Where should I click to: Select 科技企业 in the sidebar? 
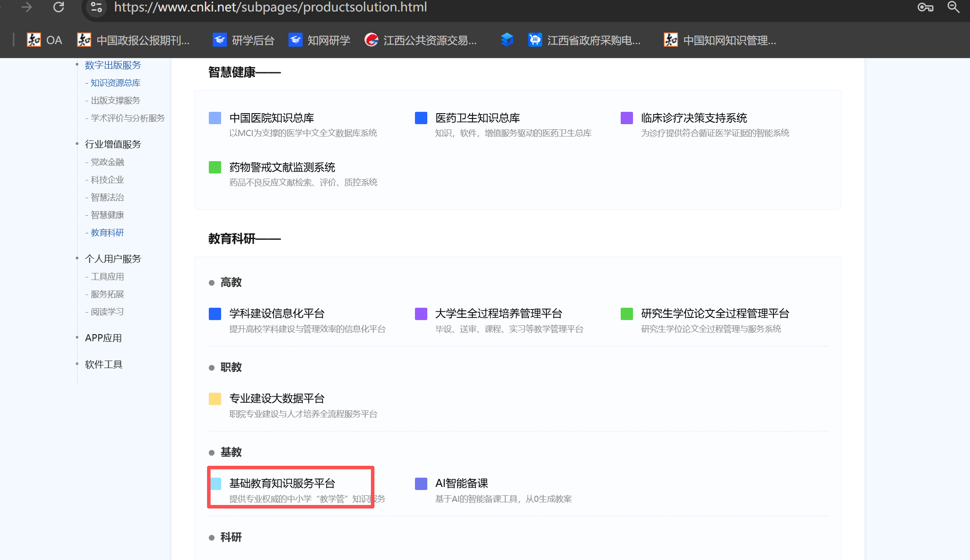107,180
